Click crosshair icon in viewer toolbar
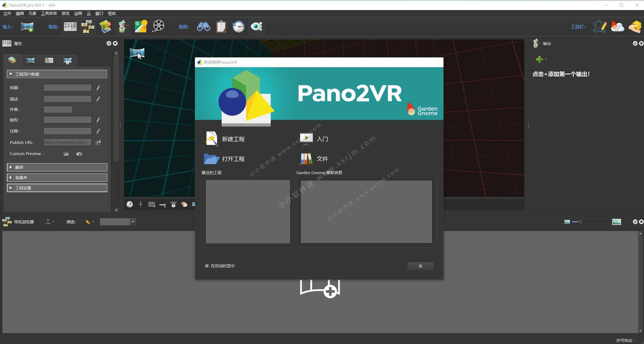Screen dimensions: 644x344 pos(141,204)
